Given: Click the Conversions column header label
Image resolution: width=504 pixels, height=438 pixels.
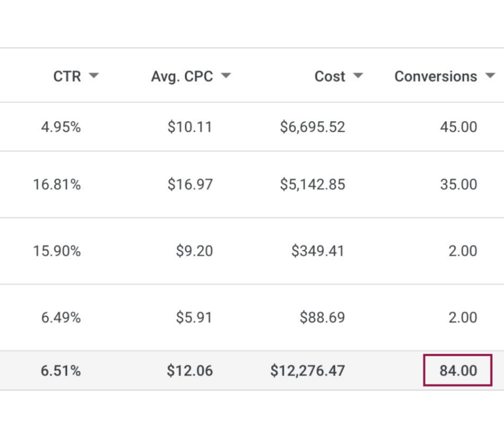Looking at the screenshot, I should pos(435,76).
